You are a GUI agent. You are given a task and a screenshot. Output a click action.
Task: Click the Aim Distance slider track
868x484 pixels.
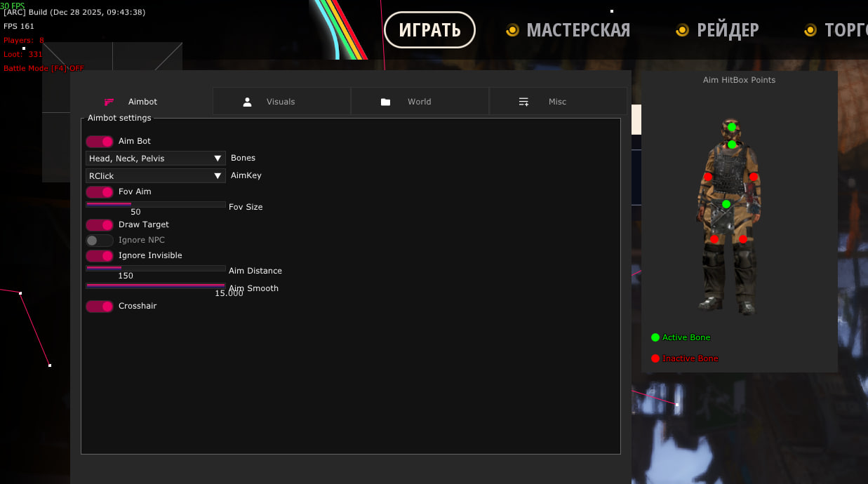(155, 268)
